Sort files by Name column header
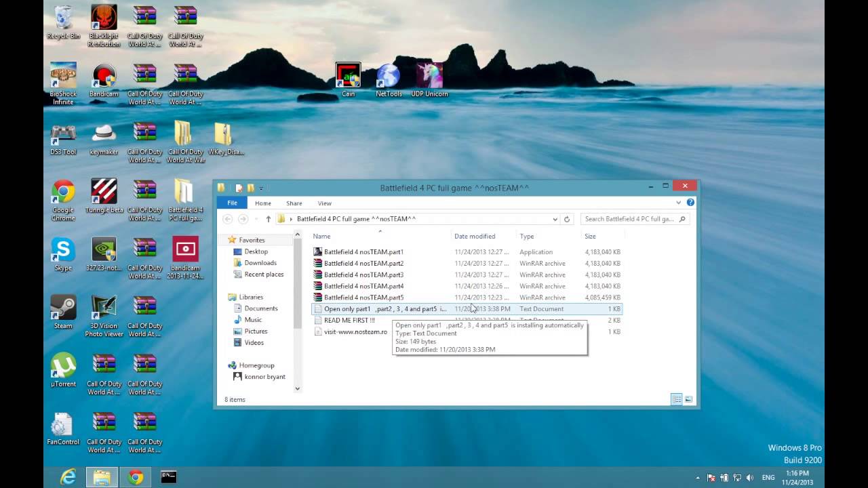 click(381, 236)
